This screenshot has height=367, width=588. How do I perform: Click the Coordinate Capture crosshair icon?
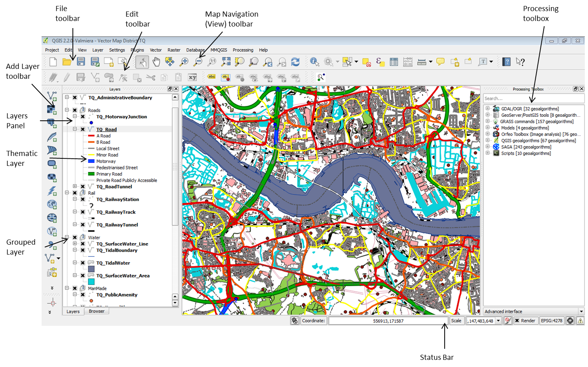(52, 303)
